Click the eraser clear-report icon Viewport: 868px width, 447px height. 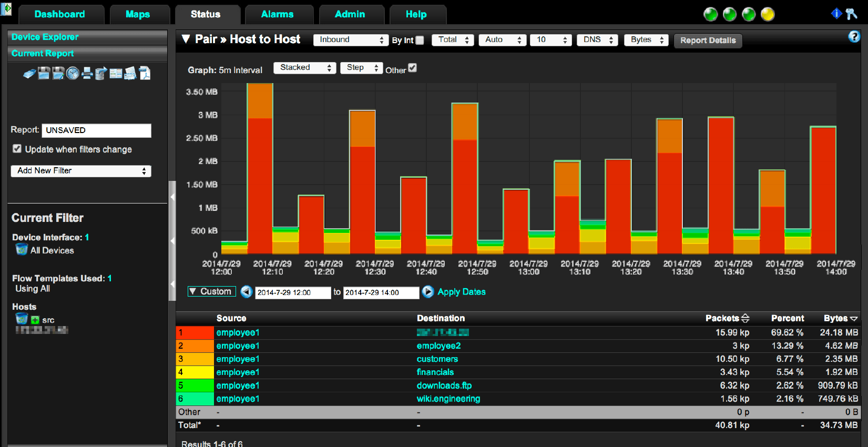click(29, 74)
